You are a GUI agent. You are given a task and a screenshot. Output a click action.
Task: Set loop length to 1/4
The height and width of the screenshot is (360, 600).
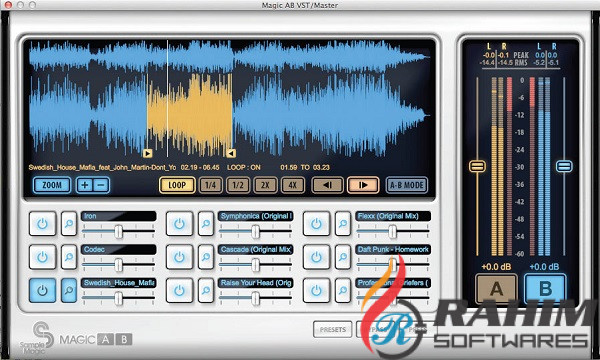pos(210,185)
